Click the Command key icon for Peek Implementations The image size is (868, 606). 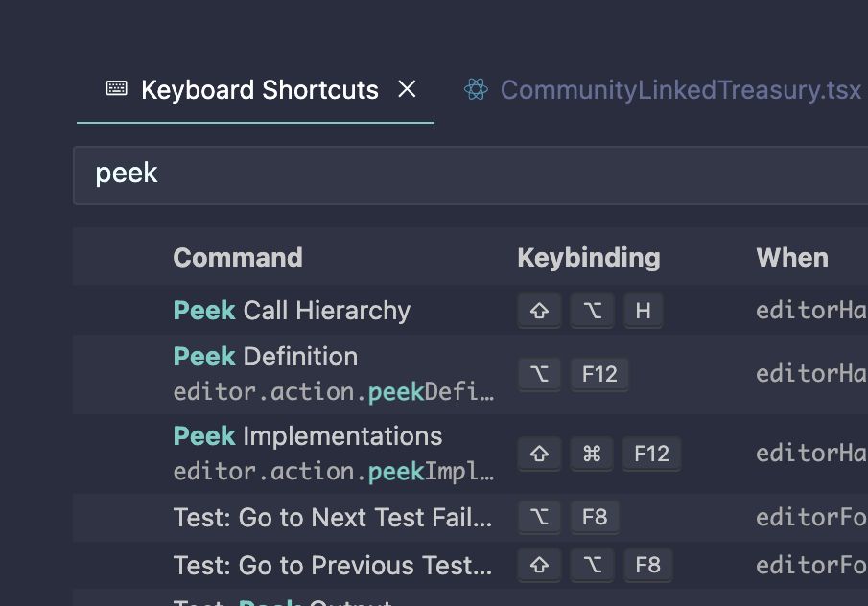coord(592,454)
